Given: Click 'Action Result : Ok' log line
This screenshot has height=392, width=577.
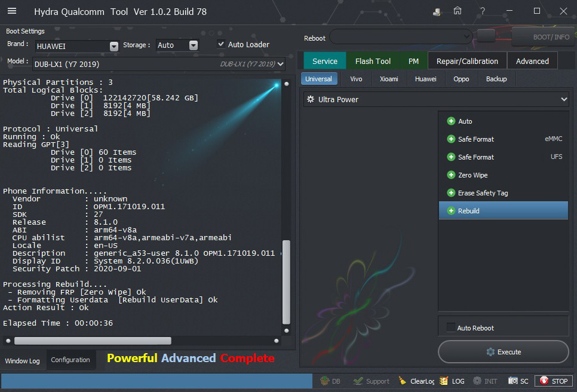Looking at the screenshot, I should pos(45,307).
